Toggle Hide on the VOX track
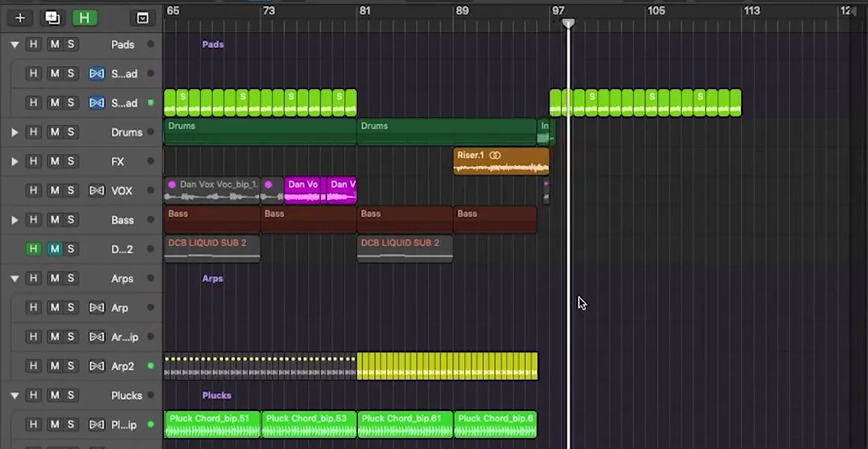Screen dimensions: 868x449 (x=33, y=191)
